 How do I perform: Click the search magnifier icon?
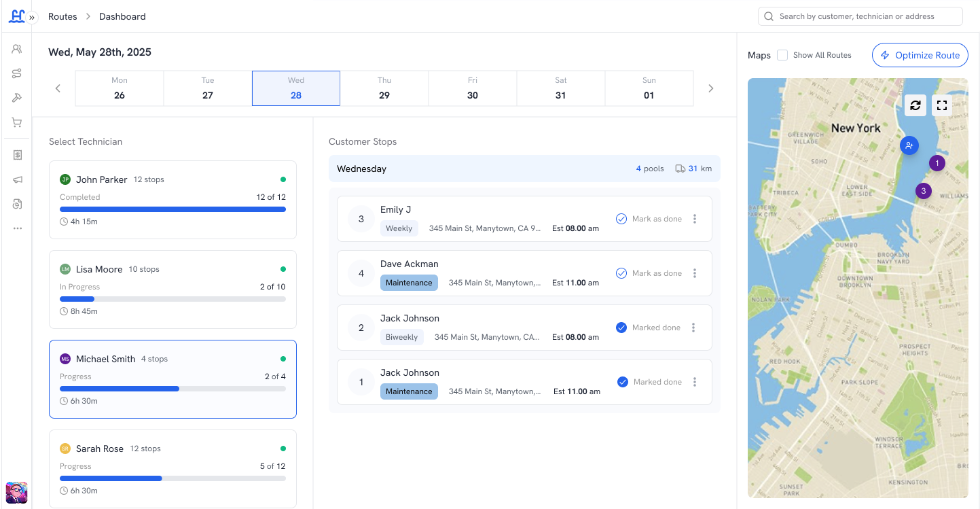[769, 16]
